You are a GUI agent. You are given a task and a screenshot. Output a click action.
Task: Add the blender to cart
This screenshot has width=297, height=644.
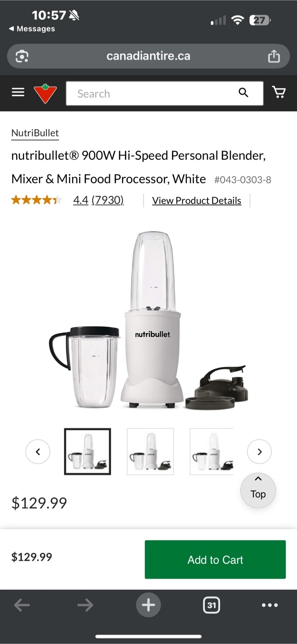pos(215,559)
